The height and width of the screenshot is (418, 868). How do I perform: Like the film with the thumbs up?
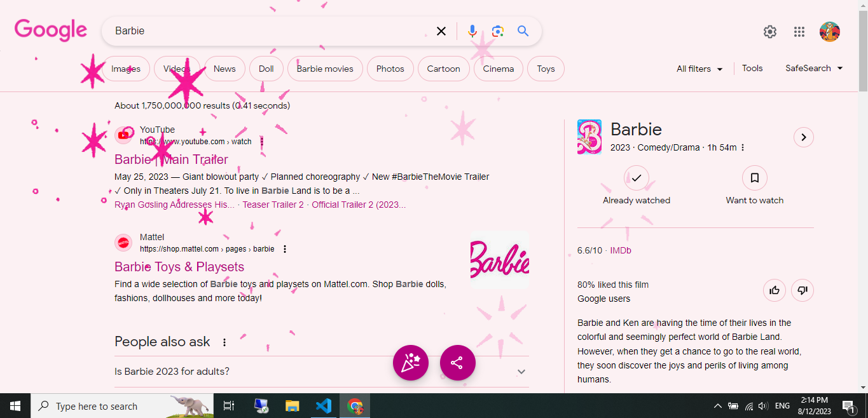[x=775, y=290]
